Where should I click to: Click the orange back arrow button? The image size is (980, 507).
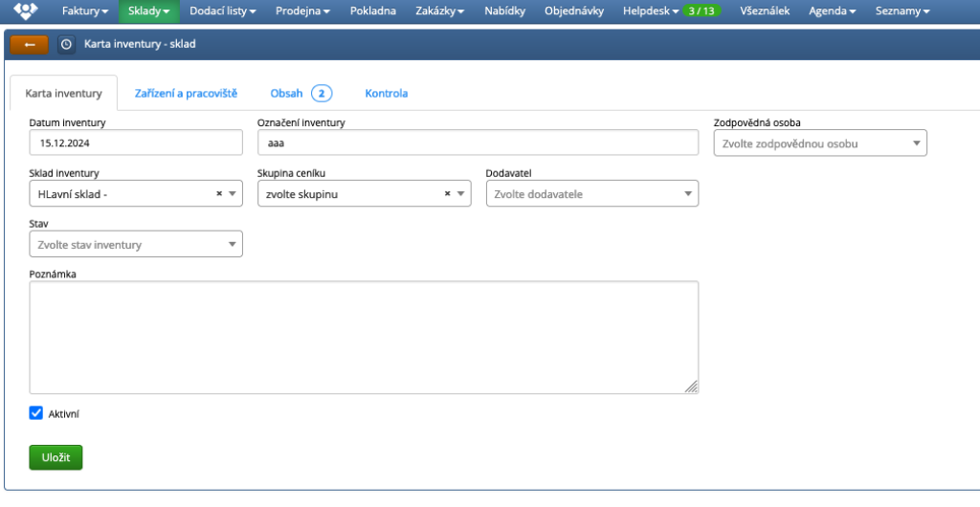tap(29, 45)
